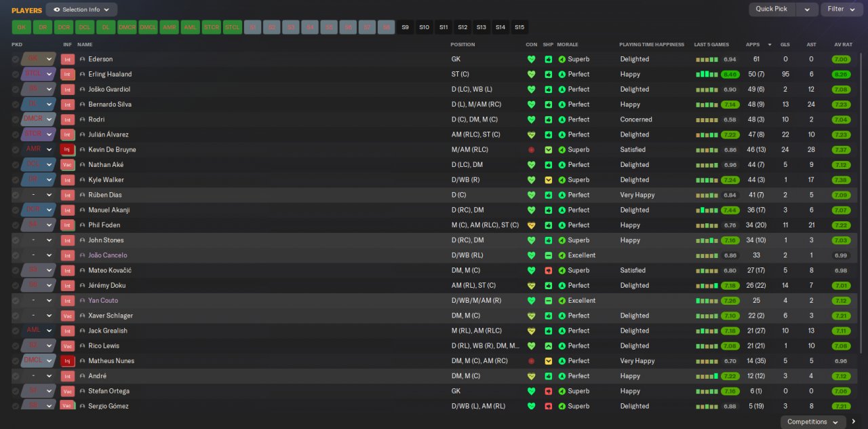This screenshot has height=429, width=868.
Task: Click the profile icon beside Rodri
Action: coord(83,119)
